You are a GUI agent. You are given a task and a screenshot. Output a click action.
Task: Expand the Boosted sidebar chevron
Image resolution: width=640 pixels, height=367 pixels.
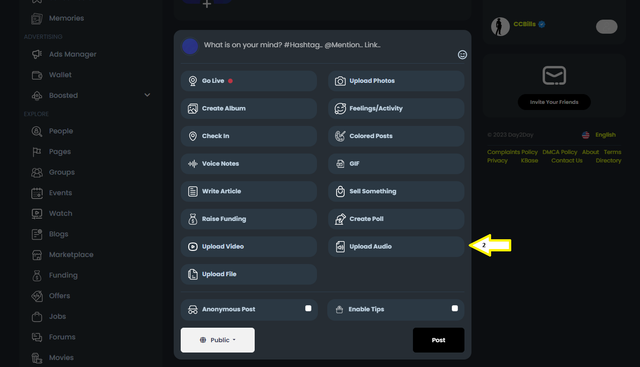point(147,95)
